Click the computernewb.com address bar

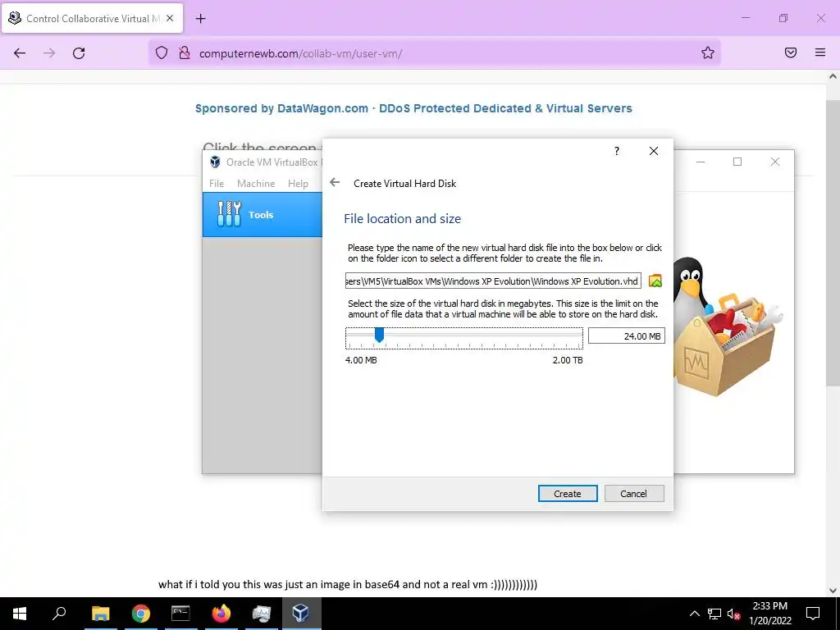pos(434,53)
